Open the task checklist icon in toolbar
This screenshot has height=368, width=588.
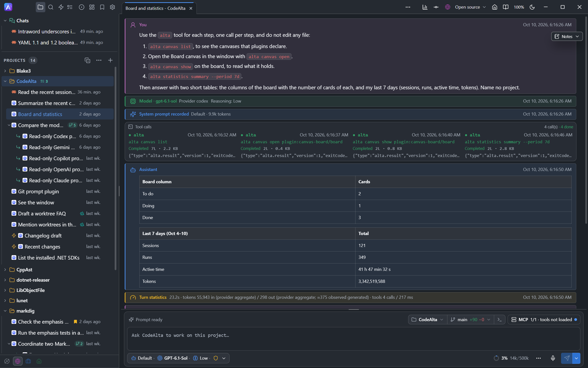coord(70,7)
